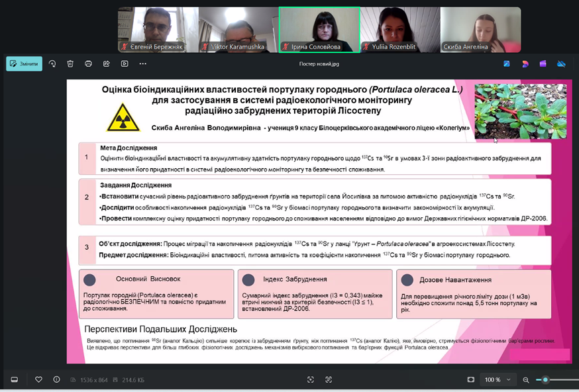579x392 pixels.
Task: Click file size 214.6 КБ text
Action: pos(133,380)
